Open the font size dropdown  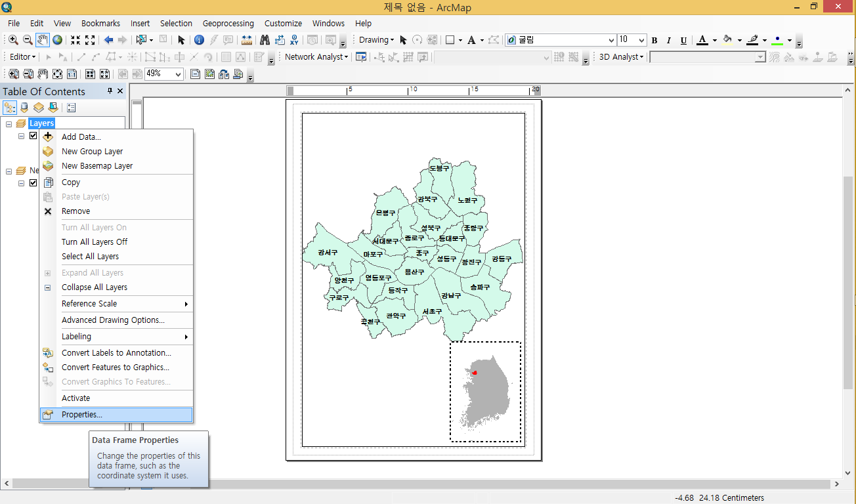[x=641, y=40]
